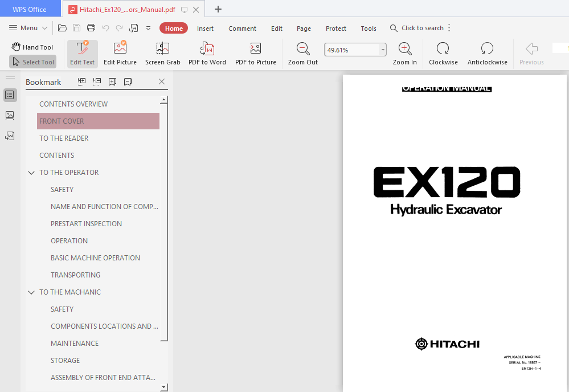Open the thumbnail panel sidebar icon
Viewport: 569px width, 392px height.
point(10,116)
